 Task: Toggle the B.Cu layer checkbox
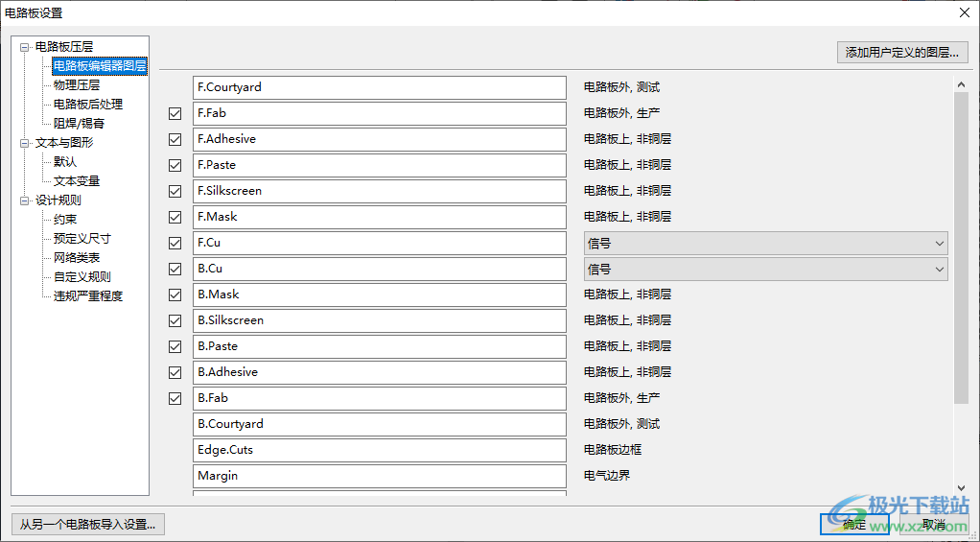coord(175,270)
